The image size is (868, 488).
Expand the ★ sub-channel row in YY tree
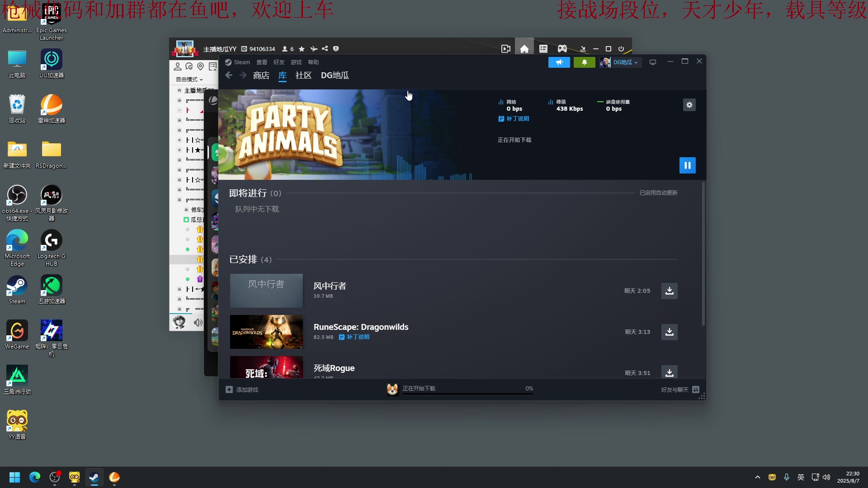[x=179, y=150]
